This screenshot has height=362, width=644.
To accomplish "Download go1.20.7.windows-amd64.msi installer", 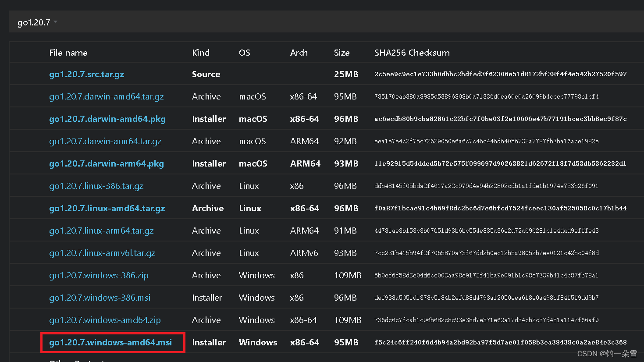I will [x=110, y=342].
